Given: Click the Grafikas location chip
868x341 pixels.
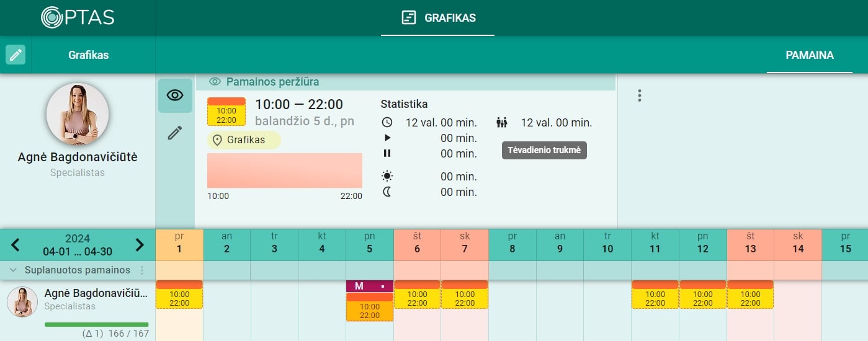Looking at the screenshot, I should (244, 140).
